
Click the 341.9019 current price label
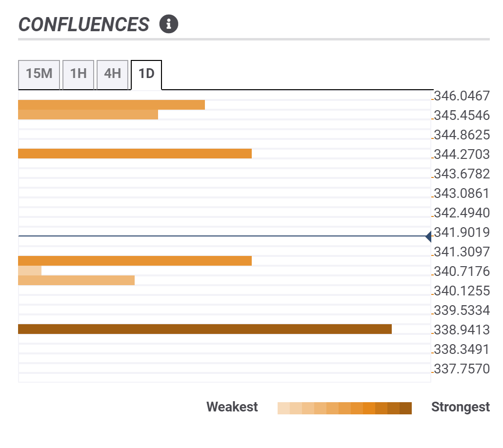(x=461, y=233)
